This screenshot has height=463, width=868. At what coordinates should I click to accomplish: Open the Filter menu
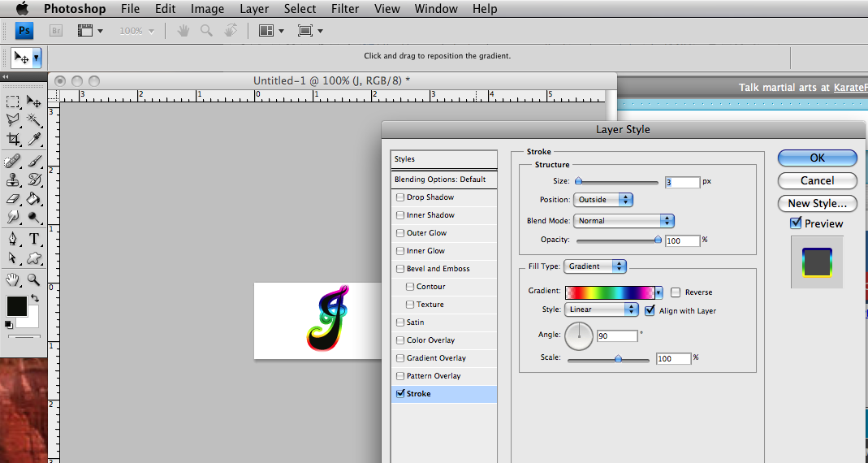[347, 9]
